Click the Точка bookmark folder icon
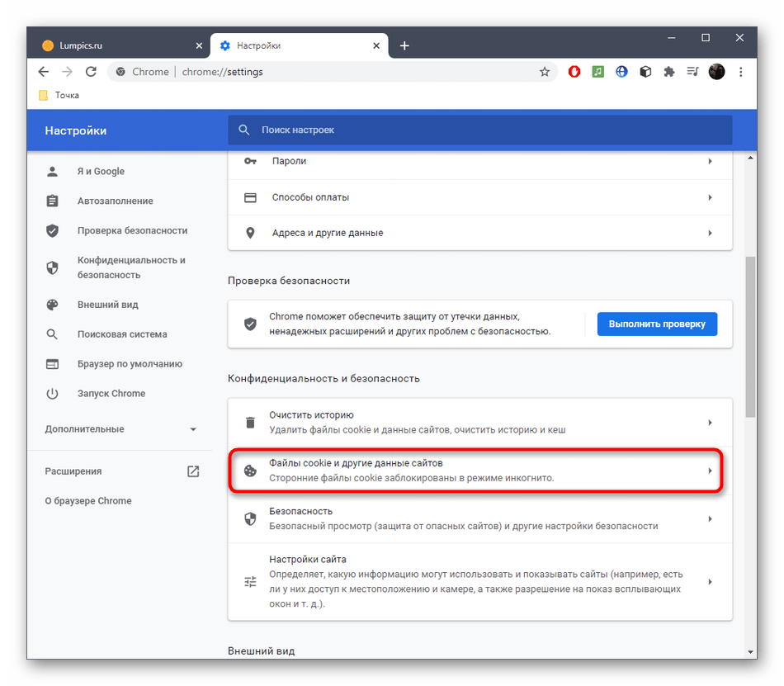The width and height of the screenshot is (784, 686). 44,95
